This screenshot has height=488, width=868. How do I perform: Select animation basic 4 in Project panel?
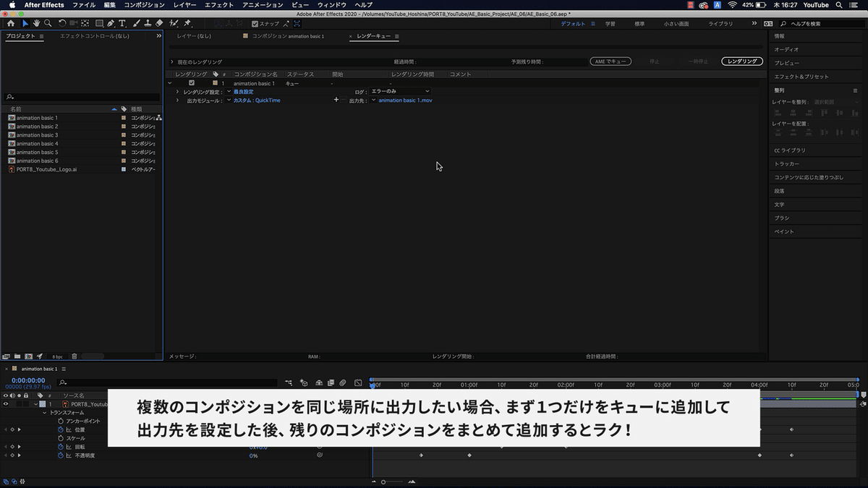coord(37,144)
